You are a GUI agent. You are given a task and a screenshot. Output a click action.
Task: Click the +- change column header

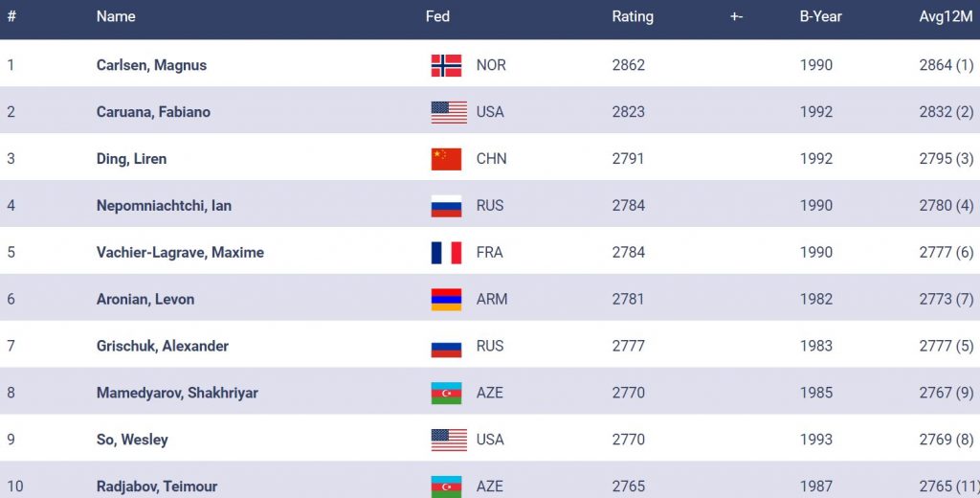click(736, 16)
